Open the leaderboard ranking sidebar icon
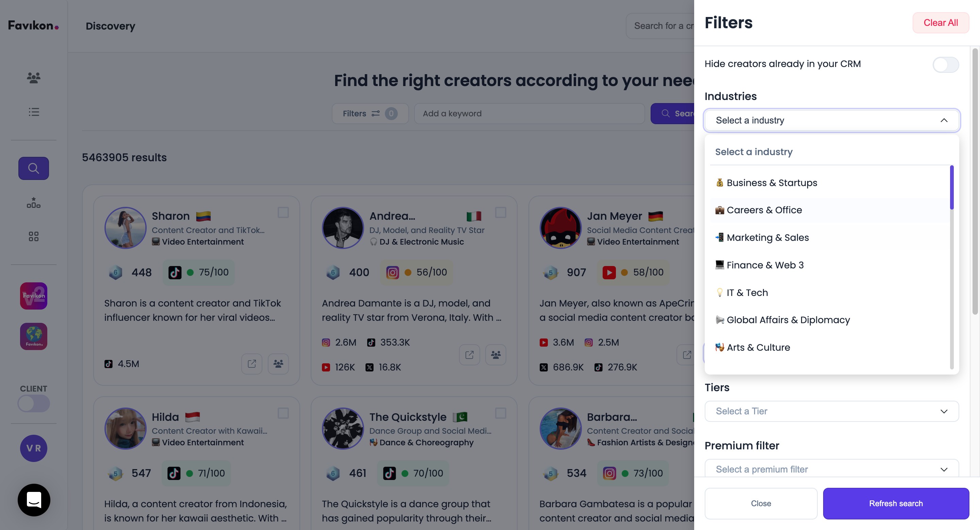 tap(33, 203)
